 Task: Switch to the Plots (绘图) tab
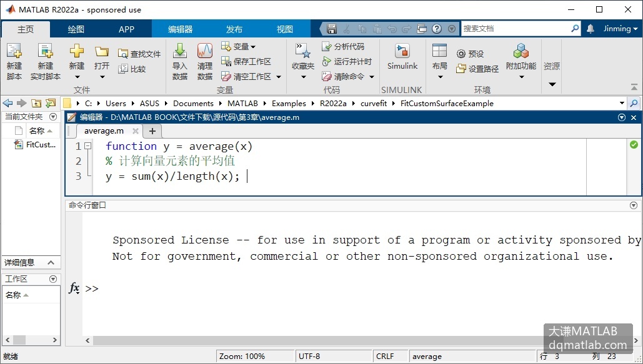(76, 29)
